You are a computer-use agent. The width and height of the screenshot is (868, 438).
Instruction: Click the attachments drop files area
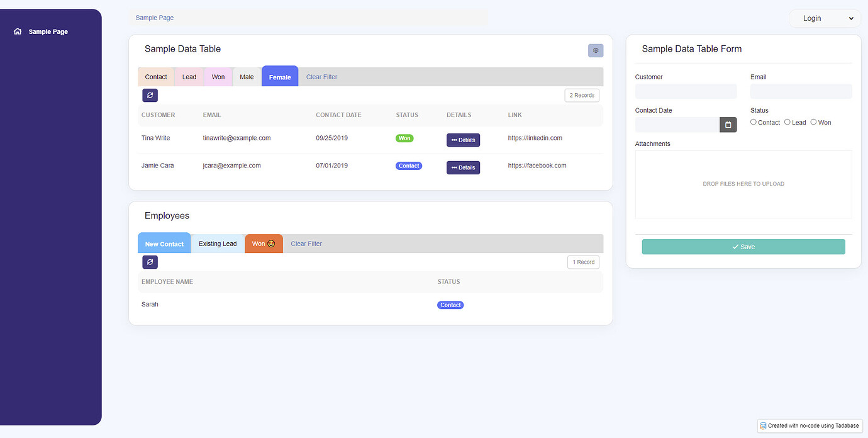point(743,184)
